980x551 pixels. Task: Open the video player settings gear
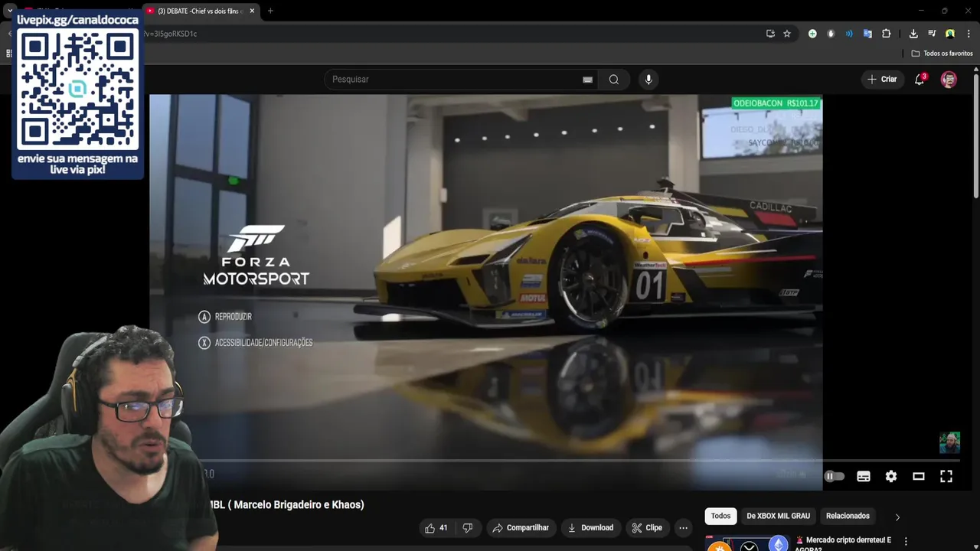(x=891, y=476)
